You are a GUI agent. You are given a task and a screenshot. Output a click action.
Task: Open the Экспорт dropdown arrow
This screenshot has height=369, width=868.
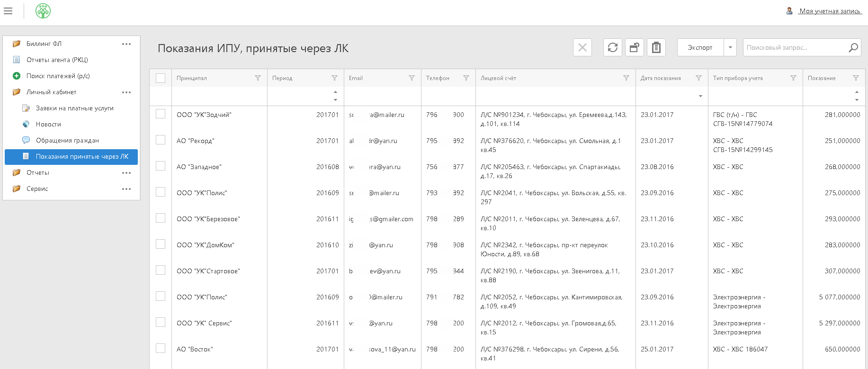click(x=730, y=47)
